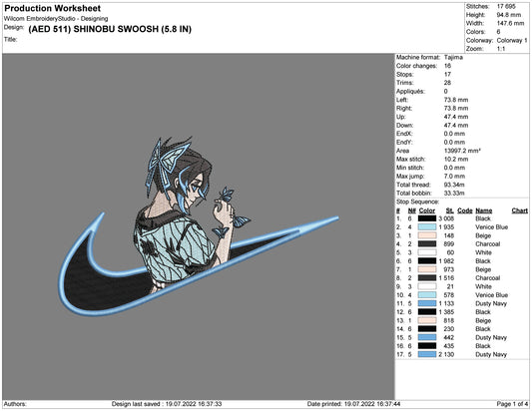Click the Black swatch in stop 1

click(x=427, y=218)
